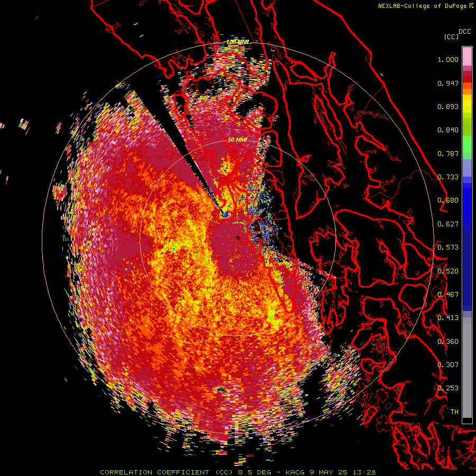The image size is (476, 476).
Task: Click the 1.000 color scale value
Action: pos(448,59)
